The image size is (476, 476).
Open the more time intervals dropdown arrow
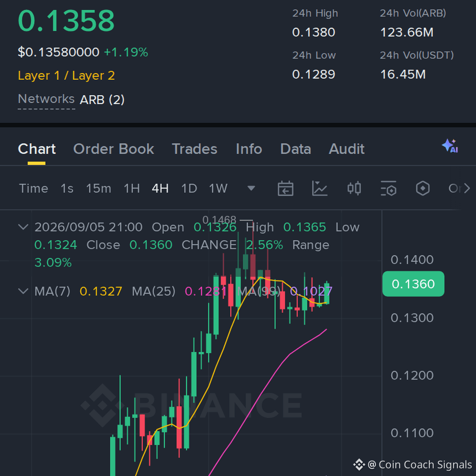point(251,189)
